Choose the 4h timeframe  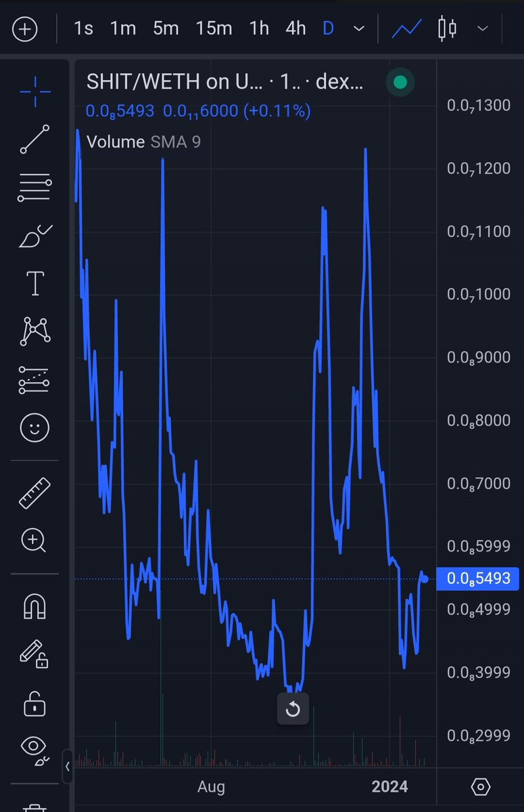point(295,29)
